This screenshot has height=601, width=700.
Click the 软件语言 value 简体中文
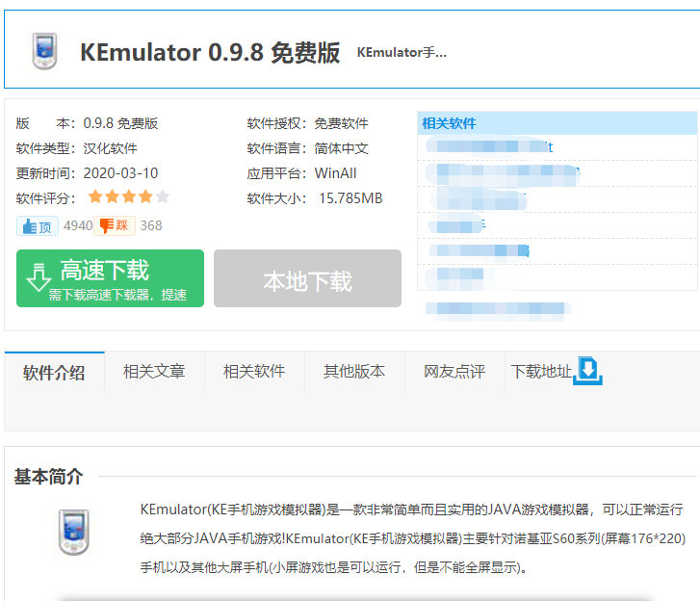(341, 148)
